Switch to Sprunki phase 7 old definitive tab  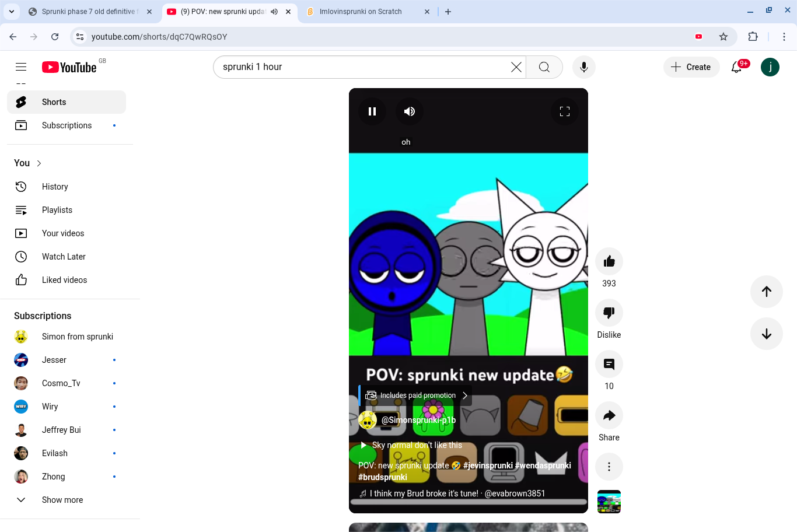90,12
